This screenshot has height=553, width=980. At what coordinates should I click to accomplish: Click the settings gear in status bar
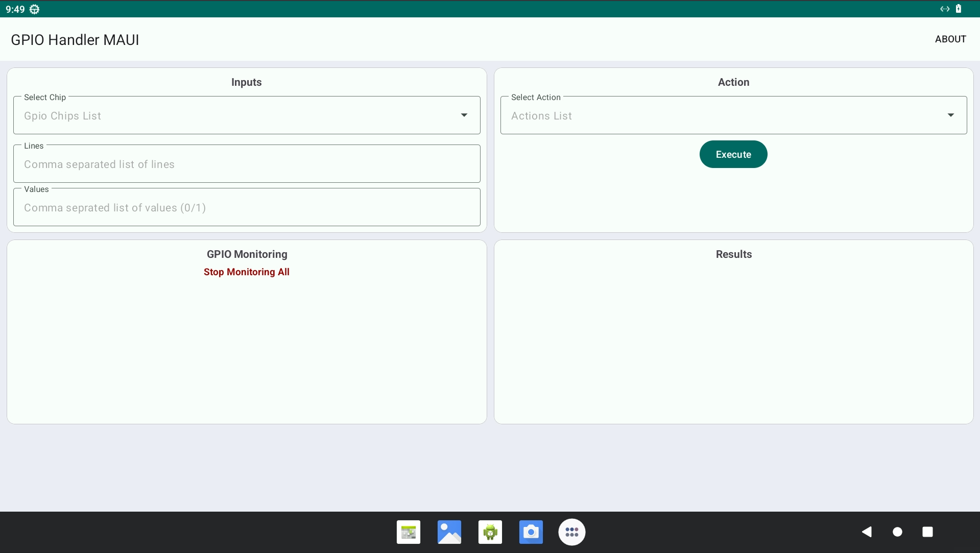tap(34, 9)
